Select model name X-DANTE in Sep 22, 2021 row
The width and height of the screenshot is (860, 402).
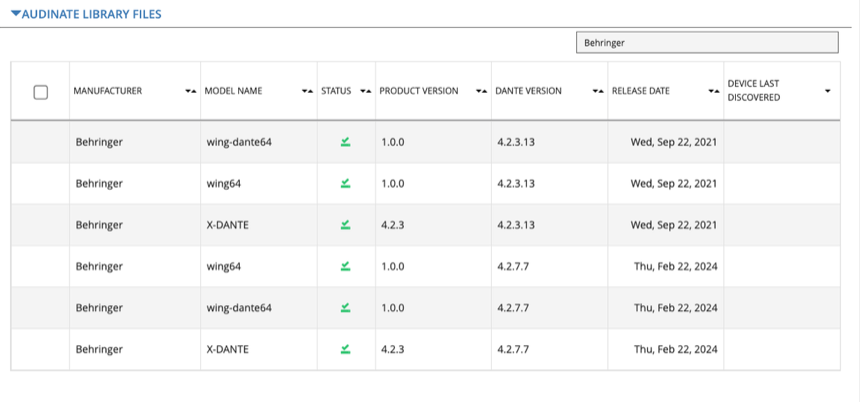tap(227, 225)
